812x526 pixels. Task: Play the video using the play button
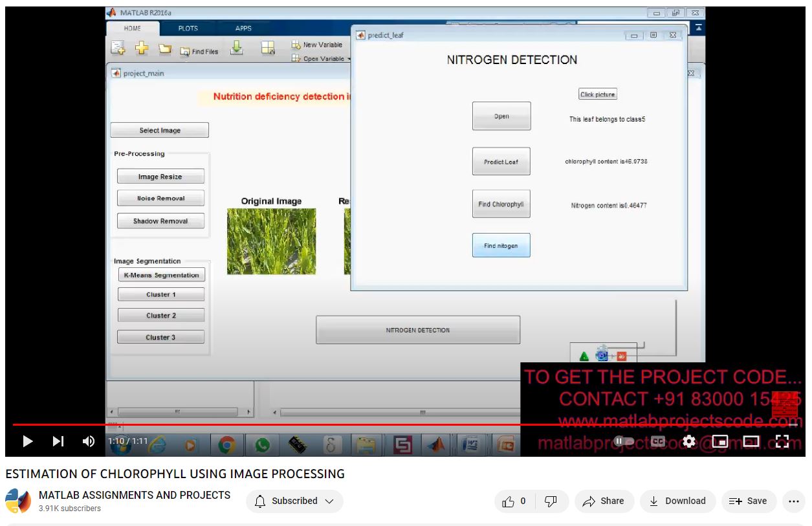pos(27,441)
